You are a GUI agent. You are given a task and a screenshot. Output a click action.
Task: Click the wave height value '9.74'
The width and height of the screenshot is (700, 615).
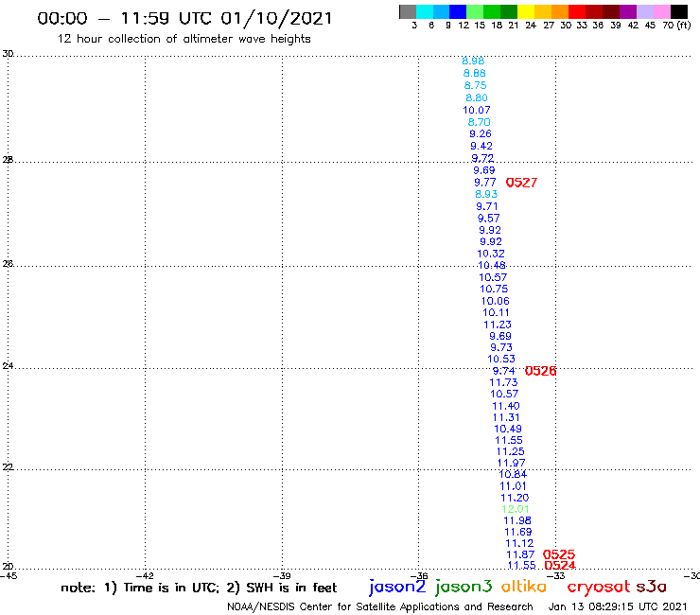pyautogui.click(x=504, y=371)
